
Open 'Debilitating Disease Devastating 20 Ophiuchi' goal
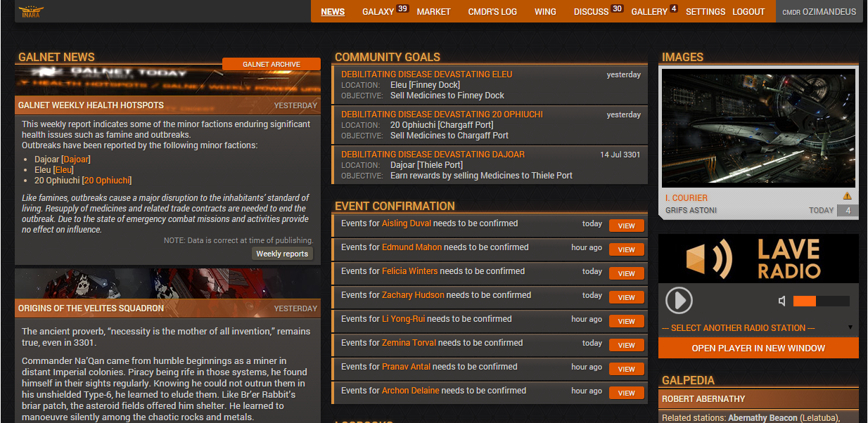pos(442,114)
